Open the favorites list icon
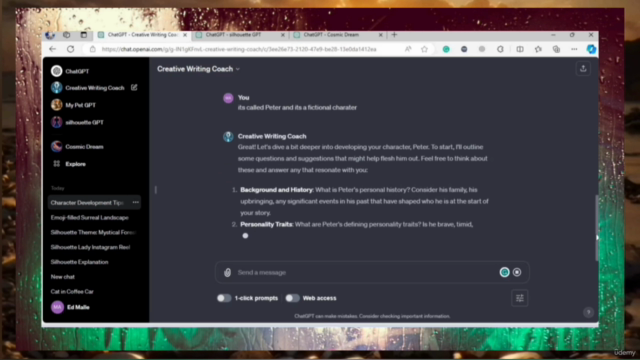This screenshot has width=640, height=360. (x=538, y=49)
